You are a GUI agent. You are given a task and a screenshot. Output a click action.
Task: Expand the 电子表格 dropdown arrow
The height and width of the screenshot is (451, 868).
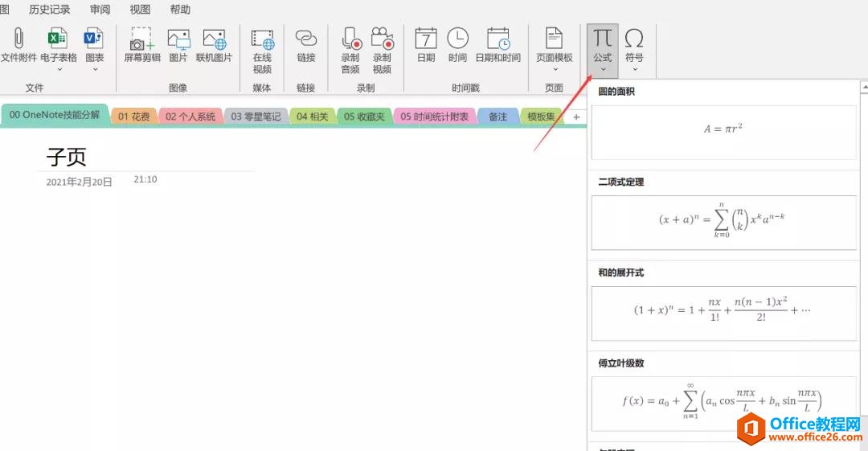59,69
